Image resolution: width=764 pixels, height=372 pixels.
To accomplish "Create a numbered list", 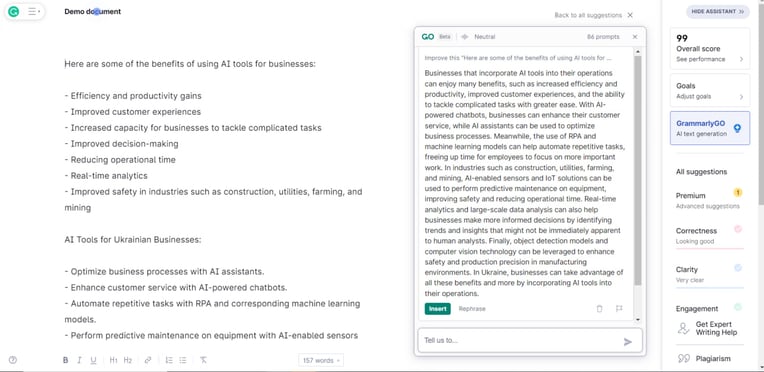I will click(169, 360).
